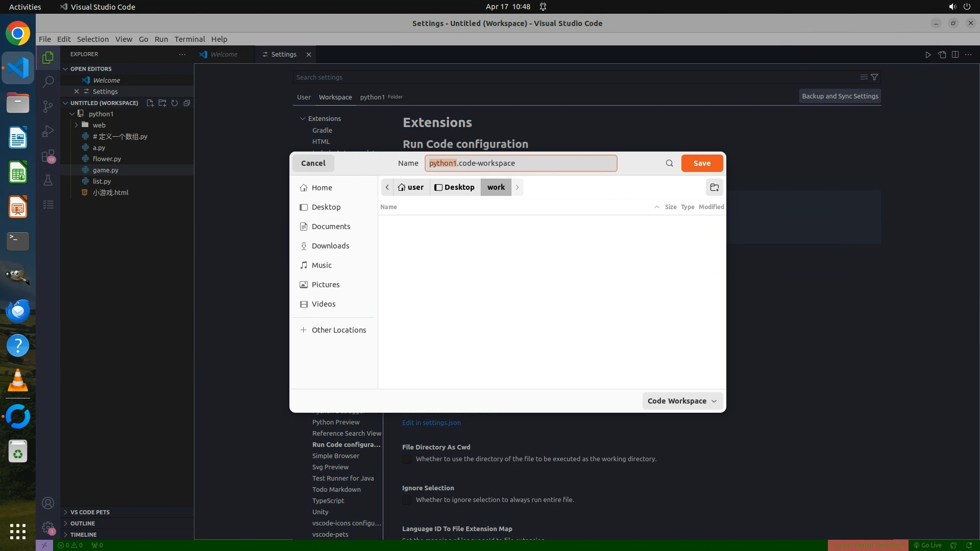980x551 pixels.
Task: Click the orange Save button
Action: [702, 163]
